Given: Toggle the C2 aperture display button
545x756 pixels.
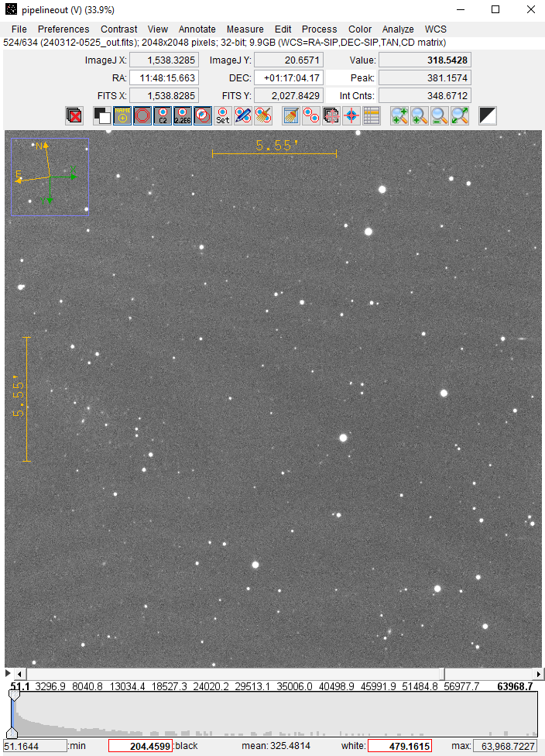Looking at the screenshot, I should pos(163,116).
